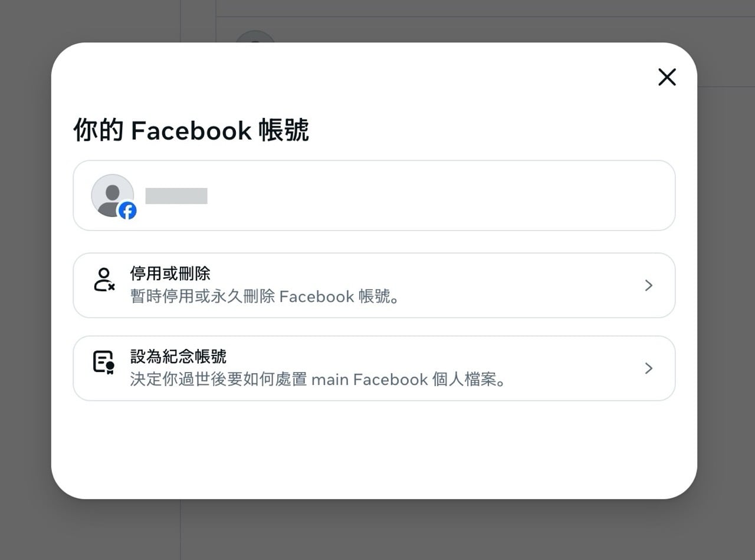Viewport: 755px width, 560px height.
Task: Select the Facebook account card at the top
Action: pyautogui.click(x=373, y=195)
